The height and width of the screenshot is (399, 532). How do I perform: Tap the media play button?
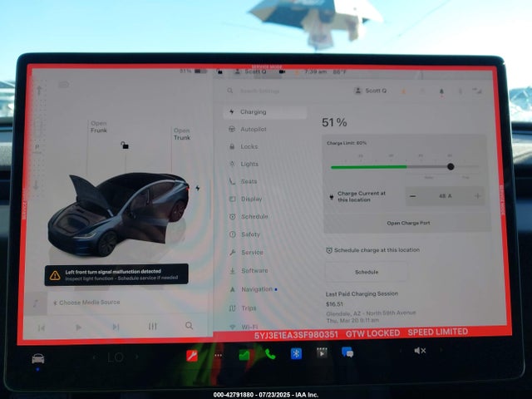[78, 328]
